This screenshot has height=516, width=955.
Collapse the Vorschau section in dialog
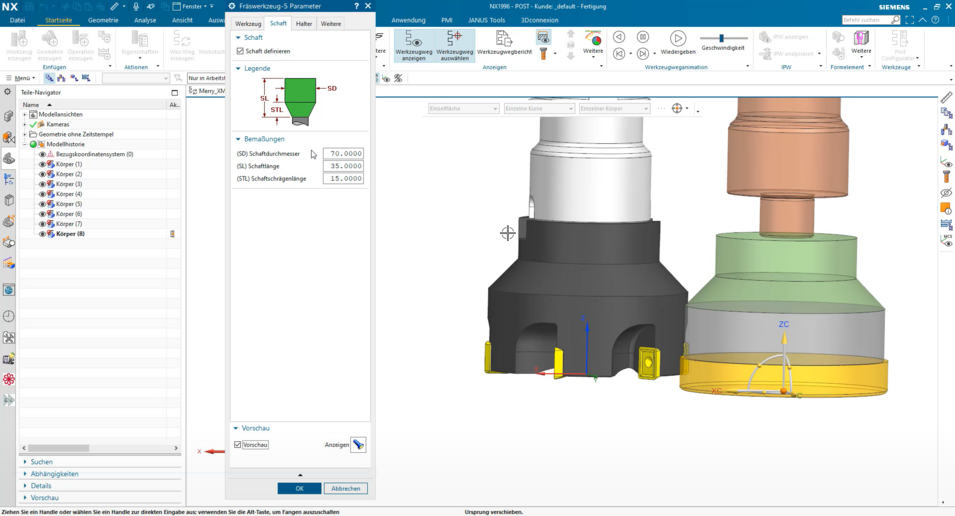click(x=236, y=428)
